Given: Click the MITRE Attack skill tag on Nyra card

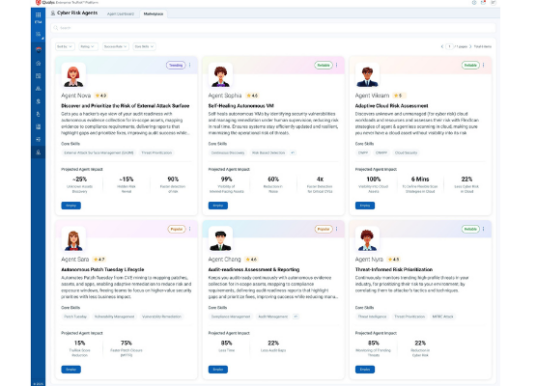Looking at the screenshot, I should coord(443,317).
